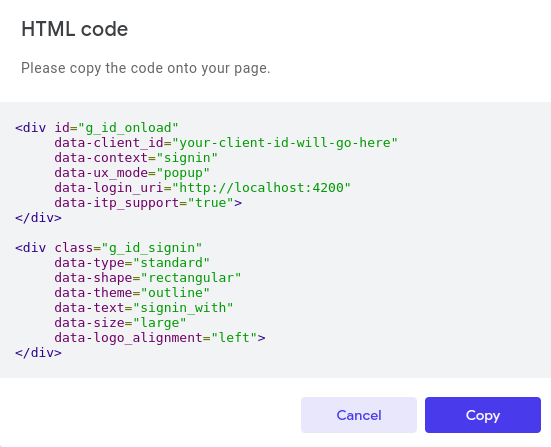Viewport: 551px width, 447px height.
Task: Click the data-type="standard" line
Action: point(132,263)
